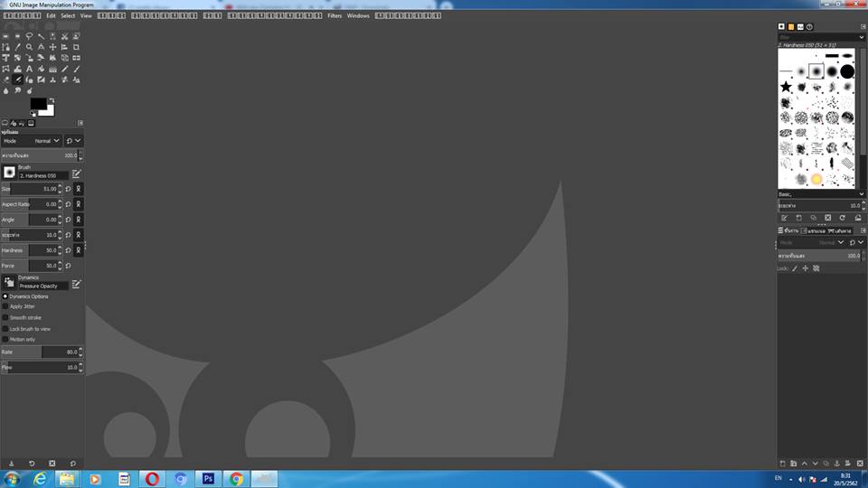The height and width of the screenshot is (488, 868).
Task: Create a new layer button
Action: pyautogui.click(x=782, y=463)
